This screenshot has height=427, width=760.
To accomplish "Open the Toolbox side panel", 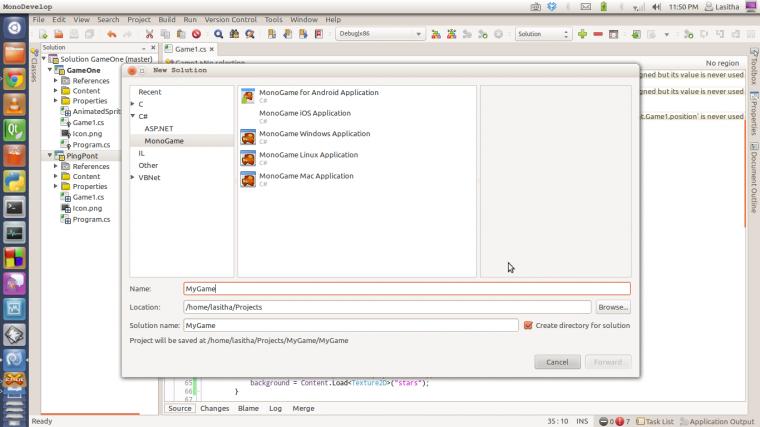I will pyautogui.click(x=754, y=67).
